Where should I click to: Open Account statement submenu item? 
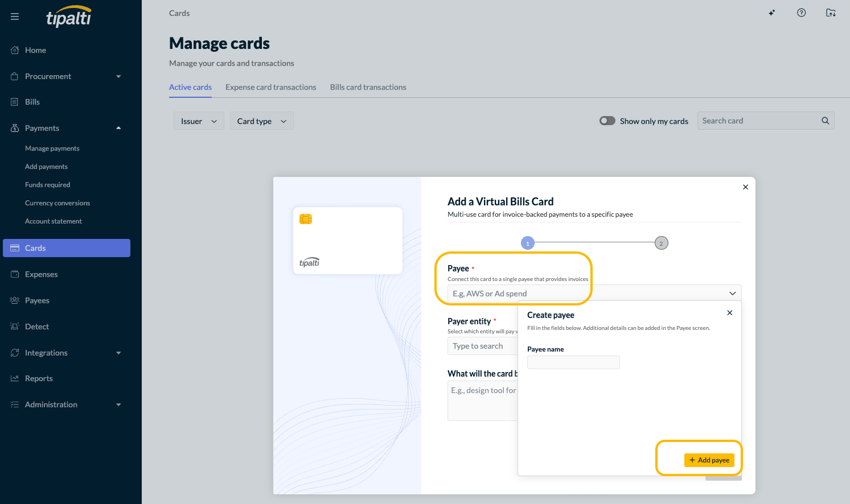pos(54,221)
